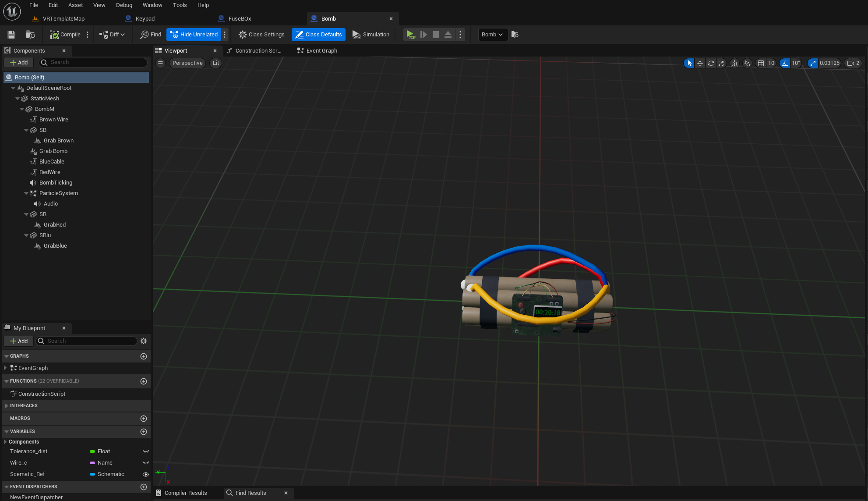Select the Scale gizmo tool
This screenshot has height=501, width=868.
(721, 63)
